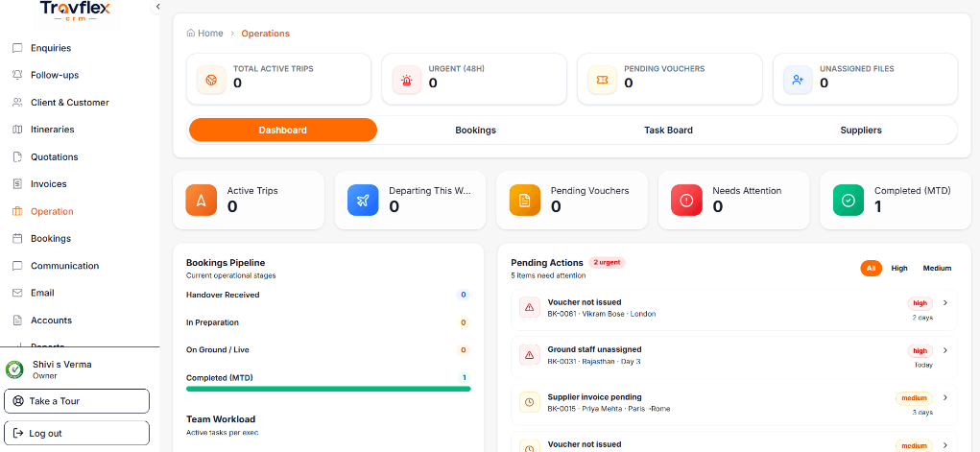The height and width of the screenshot is (452, 980).
Task: Click the orange Active Trips arrow icon
Action: (202, 200)
